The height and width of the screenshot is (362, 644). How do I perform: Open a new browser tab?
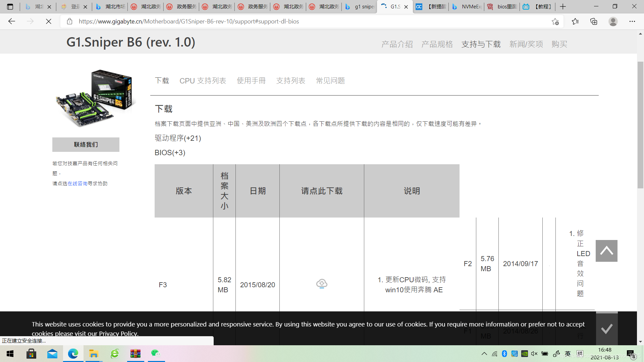[563, 7]
